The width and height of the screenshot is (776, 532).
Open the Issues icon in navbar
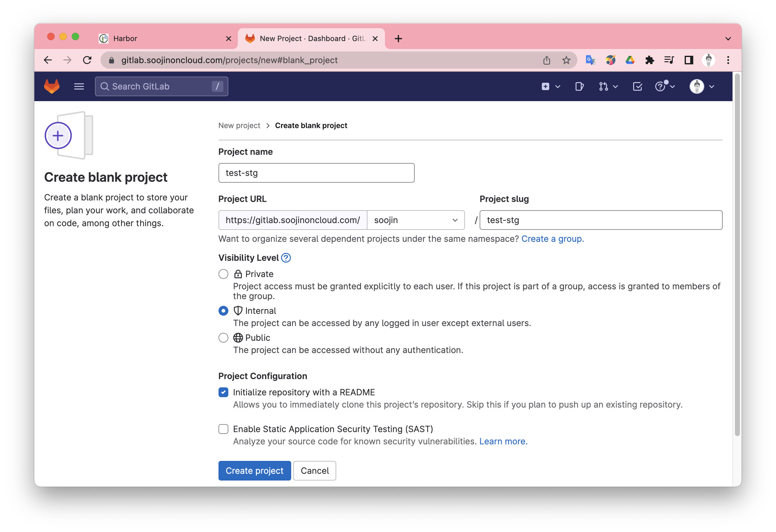coord(579,86)
